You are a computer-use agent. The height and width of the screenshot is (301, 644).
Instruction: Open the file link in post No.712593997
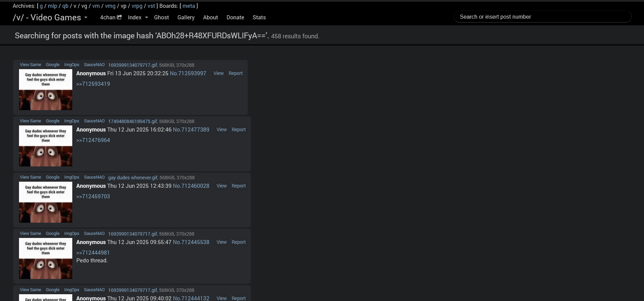point(132,65)
